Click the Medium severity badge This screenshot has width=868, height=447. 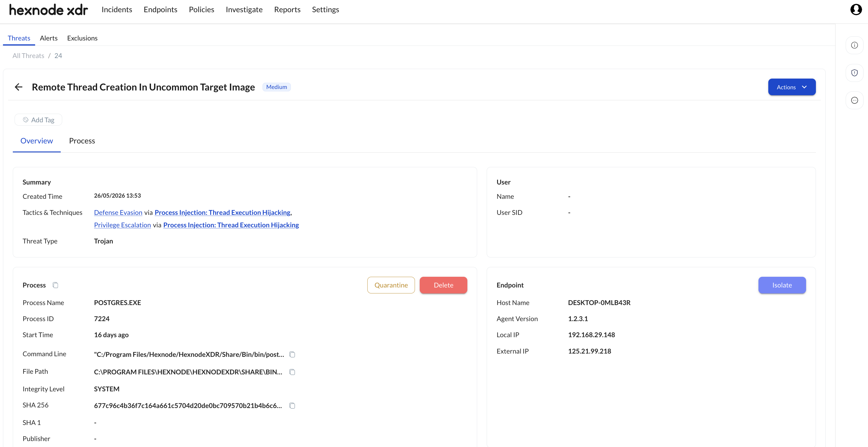[276, 87]
